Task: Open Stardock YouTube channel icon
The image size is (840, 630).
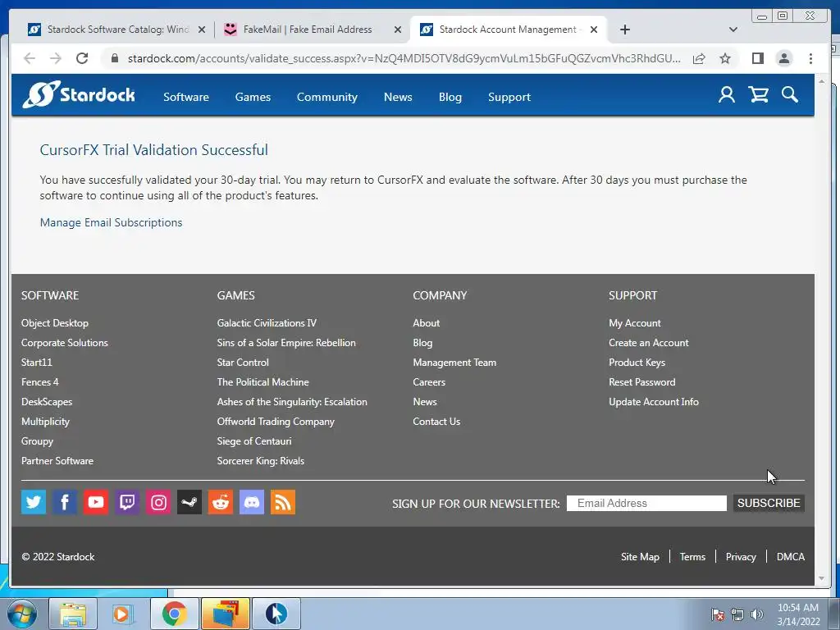Action: [x=96, y=502]
